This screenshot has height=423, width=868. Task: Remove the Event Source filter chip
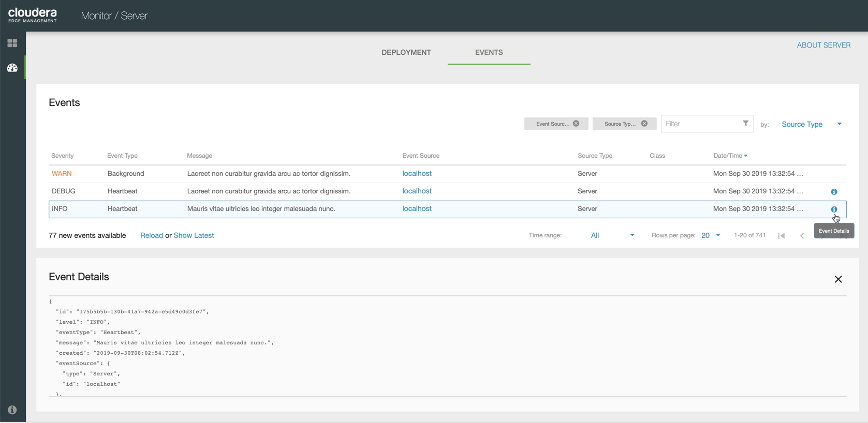[576, 124]
